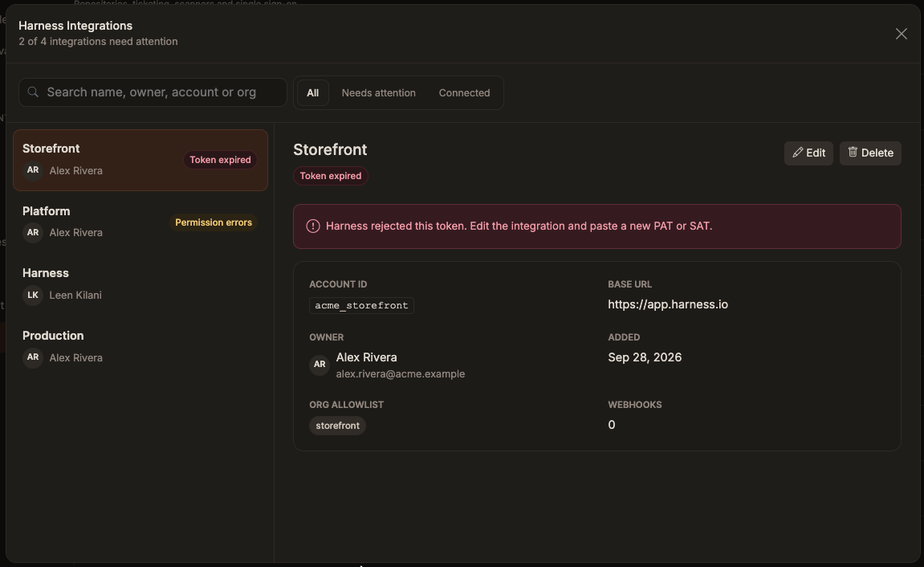This screenshot has width=924, height=567.
Task: Click the acme_storefront account ID
Action: pos(361,305)
